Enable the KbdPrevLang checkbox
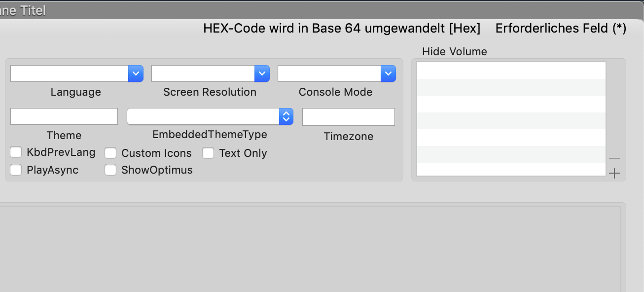The width and height of the screenshot is (644, 292). (16, 152)
